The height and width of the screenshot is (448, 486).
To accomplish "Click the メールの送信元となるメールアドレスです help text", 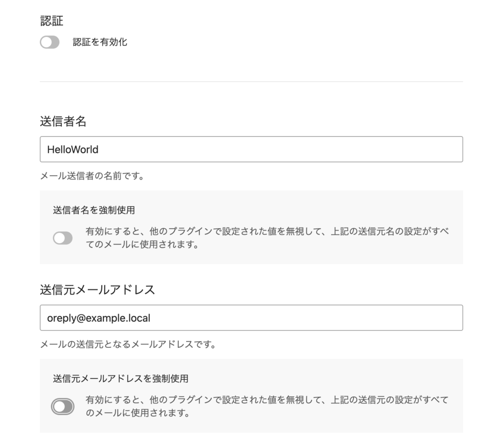I will pos(128,345).
